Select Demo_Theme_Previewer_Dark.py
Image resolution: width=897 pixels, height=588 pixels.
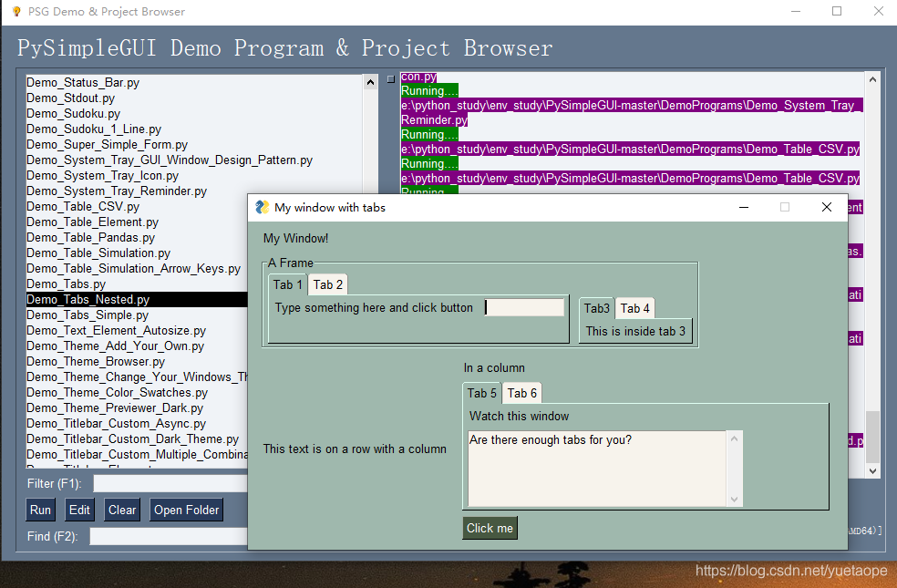pos(115,407)
